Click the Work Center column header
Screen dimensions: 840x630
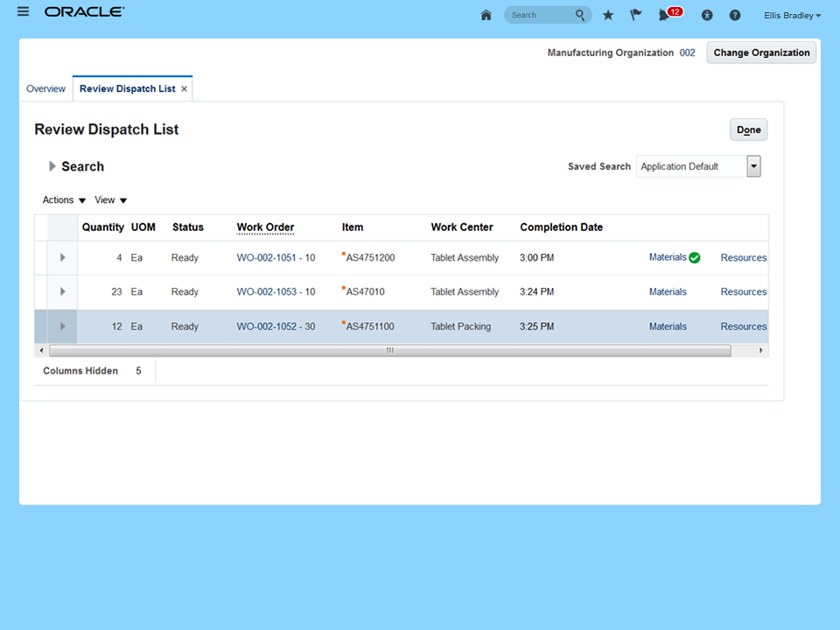point(462,227)
